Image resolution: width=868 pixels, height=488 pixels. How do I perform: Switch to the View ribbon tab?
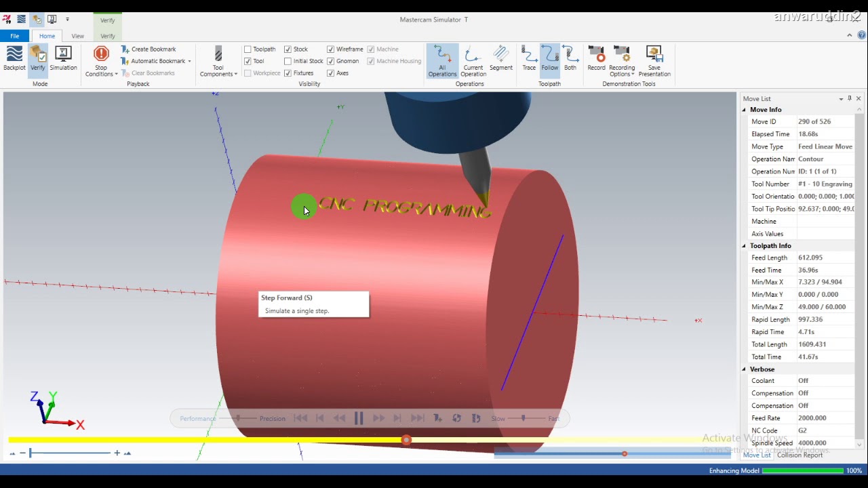[78, 36]
